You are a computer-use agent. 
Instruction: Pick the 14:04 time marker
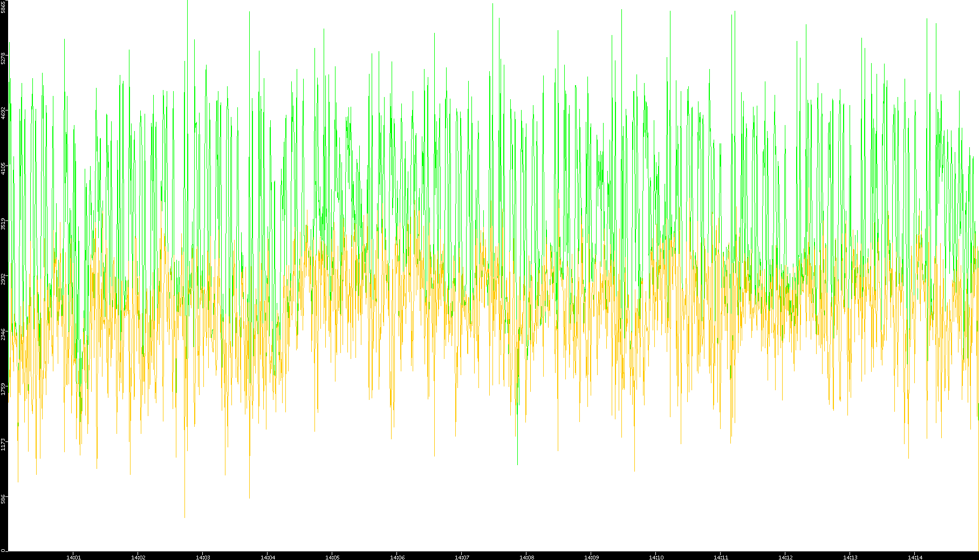[x=268, y=557]
